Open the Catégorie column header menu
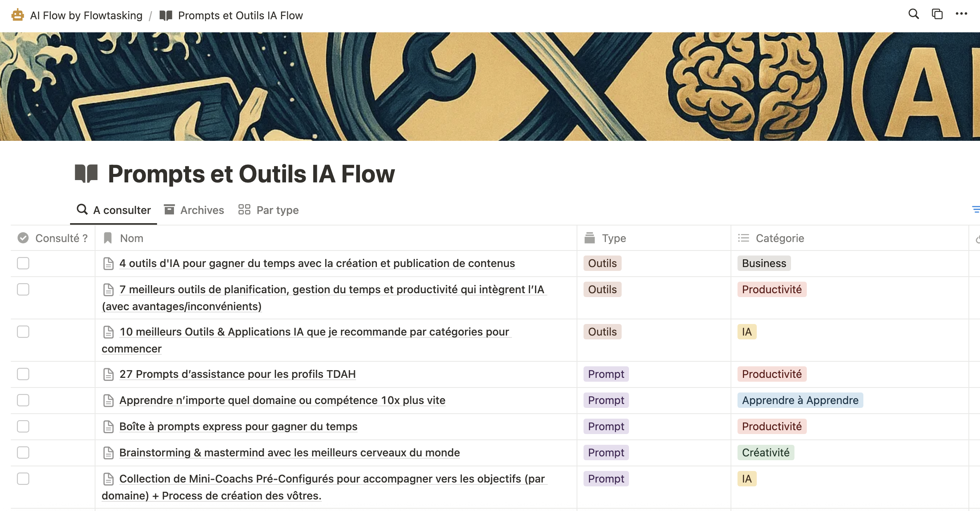This screenshot has height=511, width=980. pos(779,238)
